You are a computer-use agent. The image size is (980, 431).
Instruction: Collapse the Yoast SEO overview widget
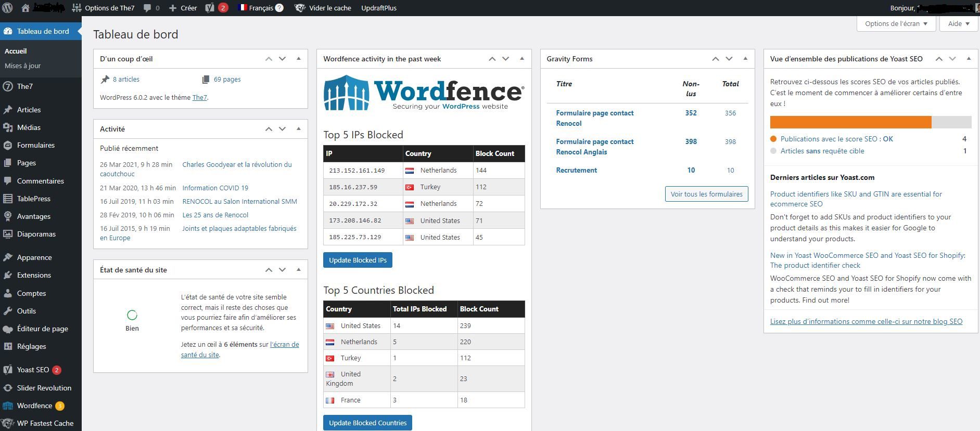pyautogui.click(x=968, y=59)
